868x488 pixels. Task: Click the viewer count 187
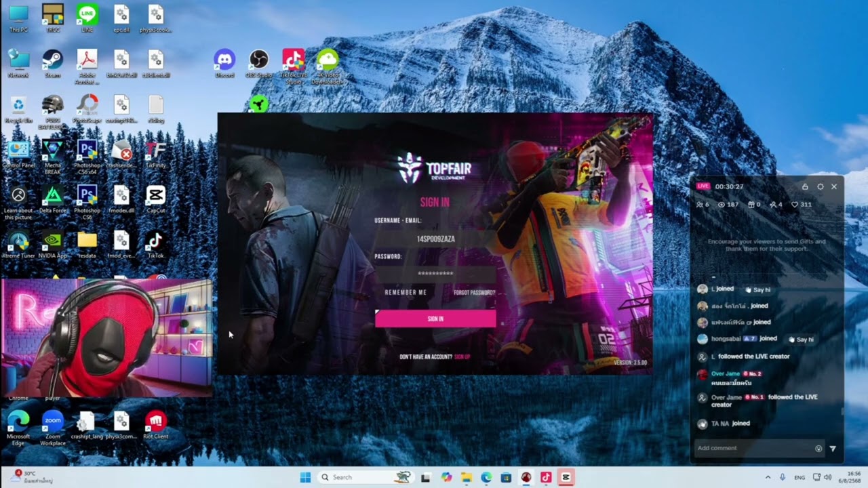(x=728, y=205)
